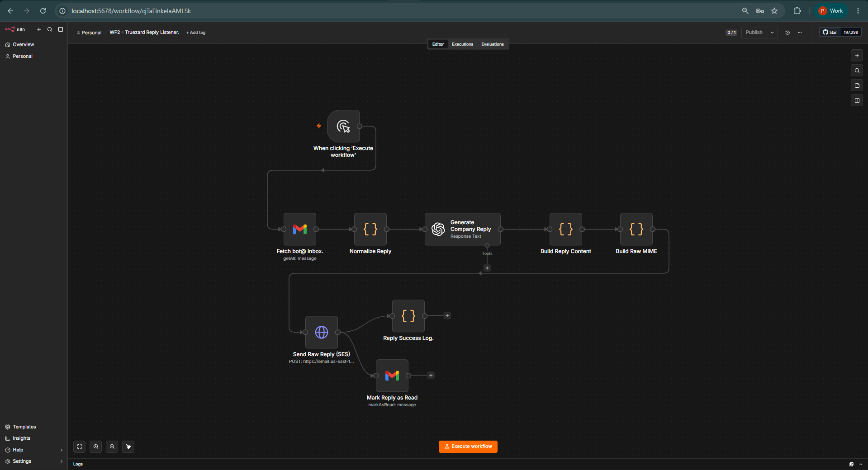Add node after Mark Reply as Read
This screenshot has height=470, width=868.
tap(431, 376)
